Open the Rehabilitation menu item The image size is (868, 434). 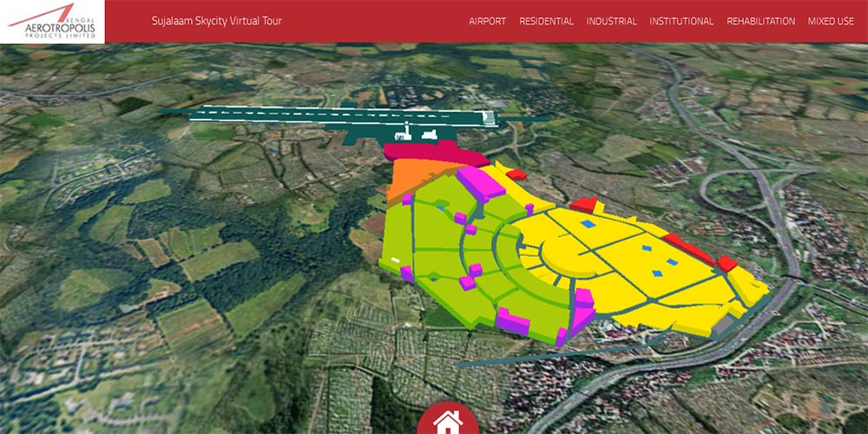[x=760, y=21]
